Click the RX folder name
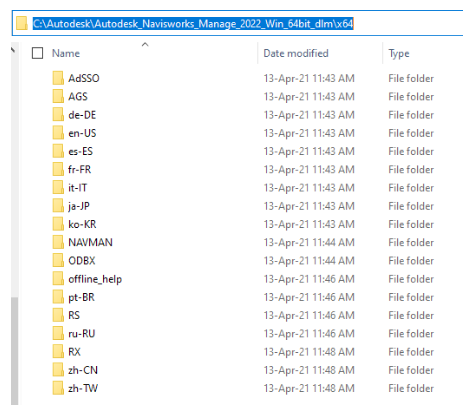The height and width of the screenshot is (412, 466). click(x=74, y=352)
